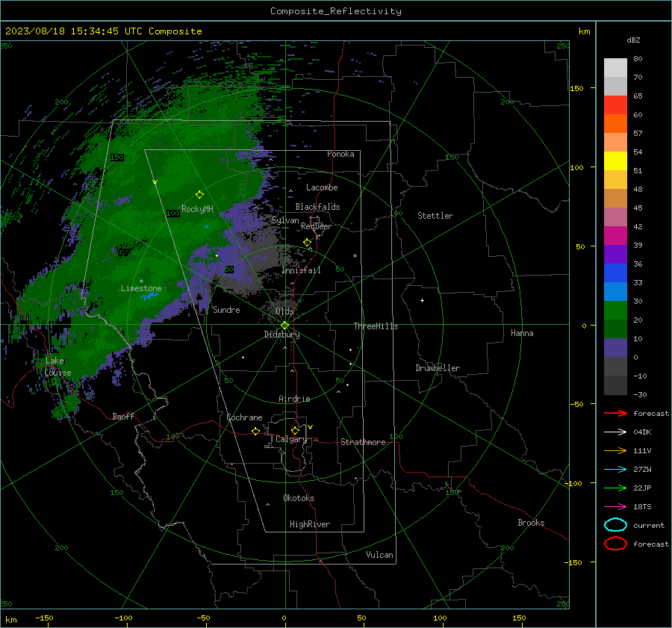This screenshot has width=672, height=628.
Task: Click the Lake Louise label
Action: pos(57,367)
